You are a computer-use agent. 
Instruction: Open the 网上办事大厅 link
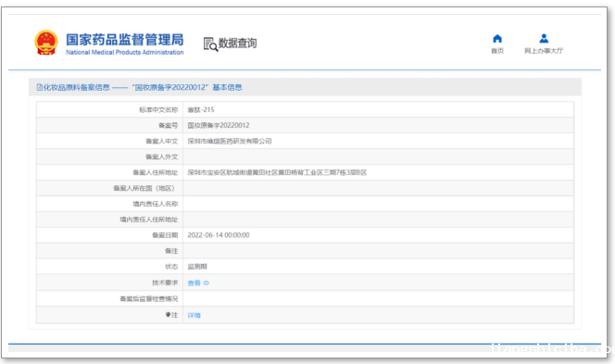(x=544, y=51)
